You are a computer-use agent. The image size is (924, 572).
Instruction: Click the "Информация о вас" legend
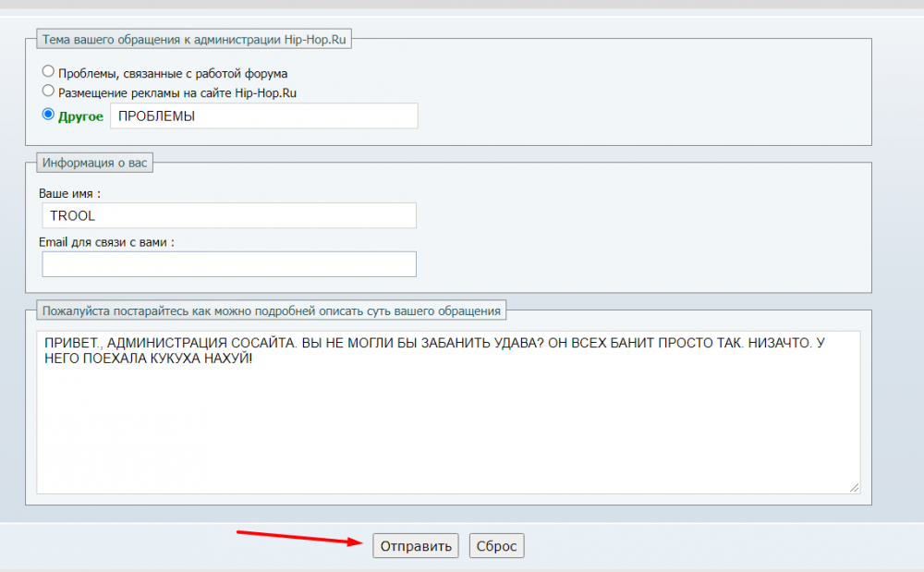pos(95,163)
